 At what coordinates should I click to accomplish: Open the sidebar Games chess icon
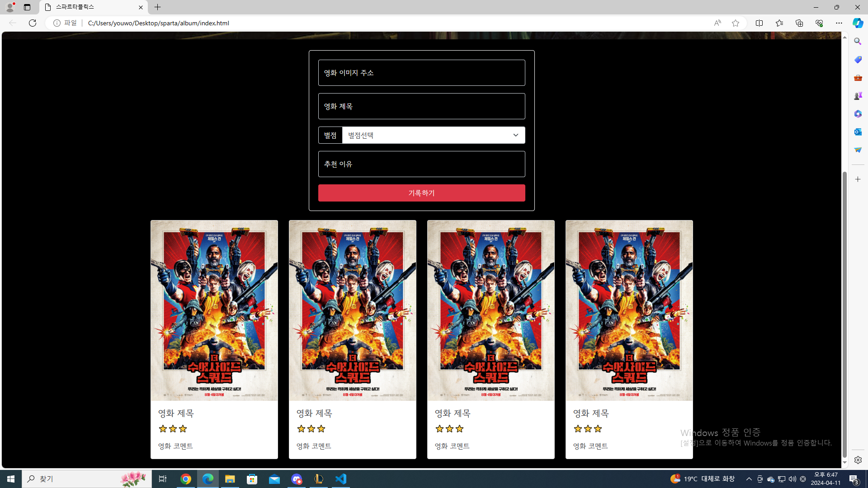tap(858, 96)
